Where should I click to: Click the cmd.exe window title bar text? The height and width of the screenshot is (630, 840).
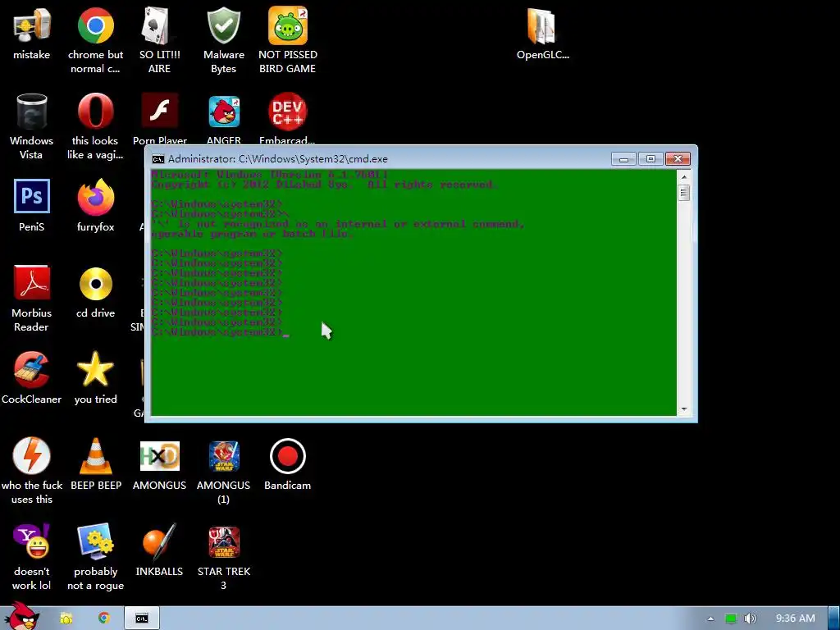(277, 159)
